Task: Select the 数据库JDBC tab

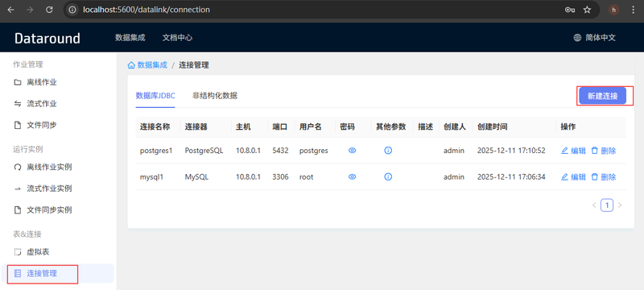Action: [155, 96]
